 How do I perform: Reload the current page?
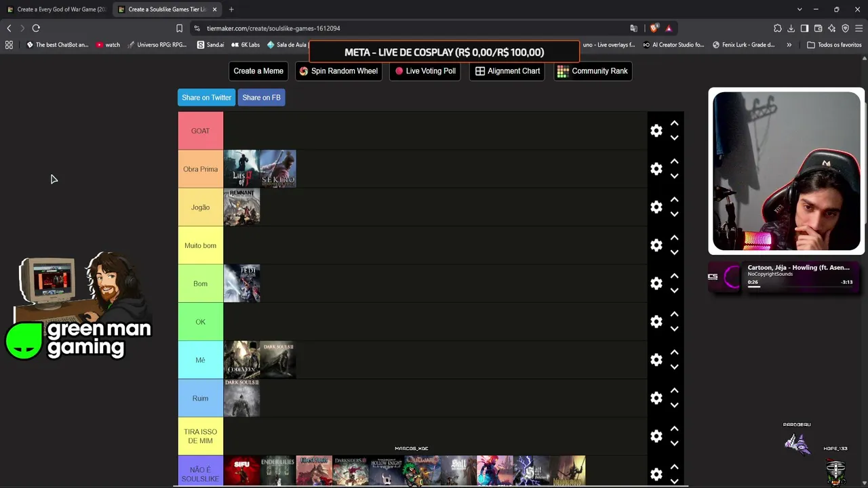coord(36,28)
